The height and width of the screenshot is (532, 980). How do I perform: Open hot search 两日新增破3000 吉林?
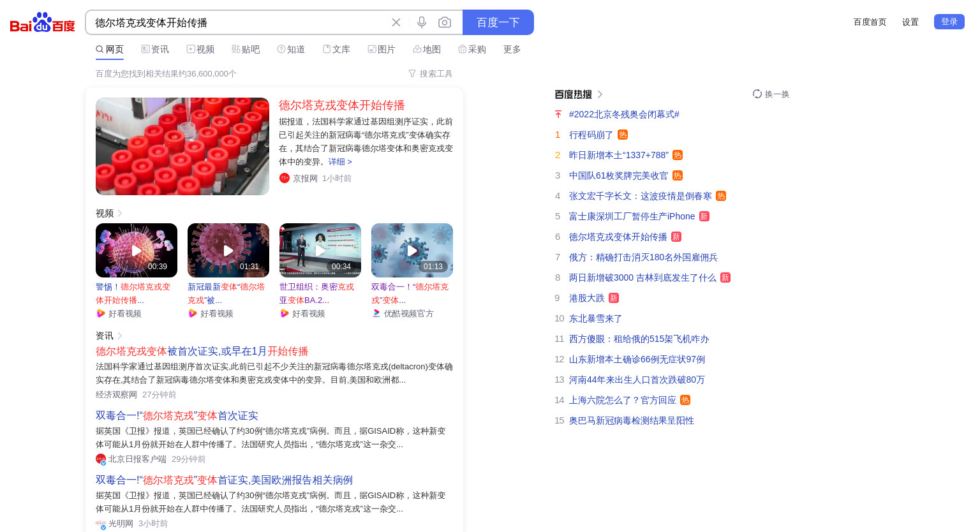click(642, 277)
